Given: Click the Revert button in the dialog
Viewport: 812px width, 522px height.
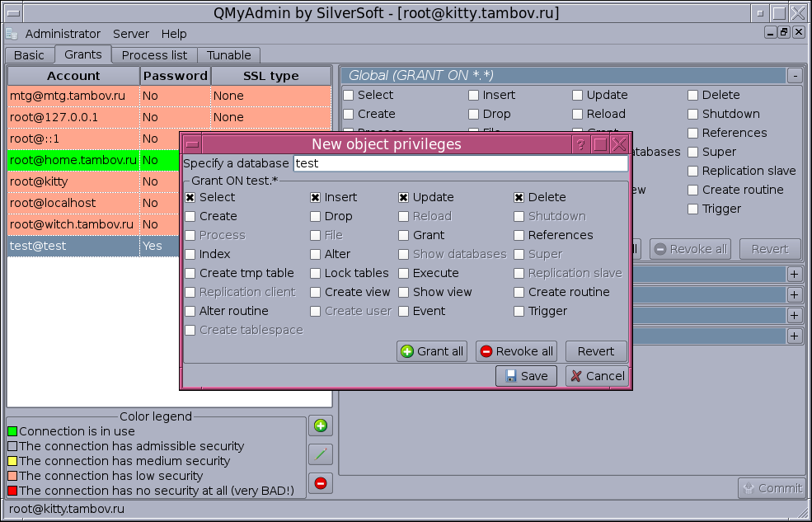Looking at the screenshot, I should pos(595,351).
